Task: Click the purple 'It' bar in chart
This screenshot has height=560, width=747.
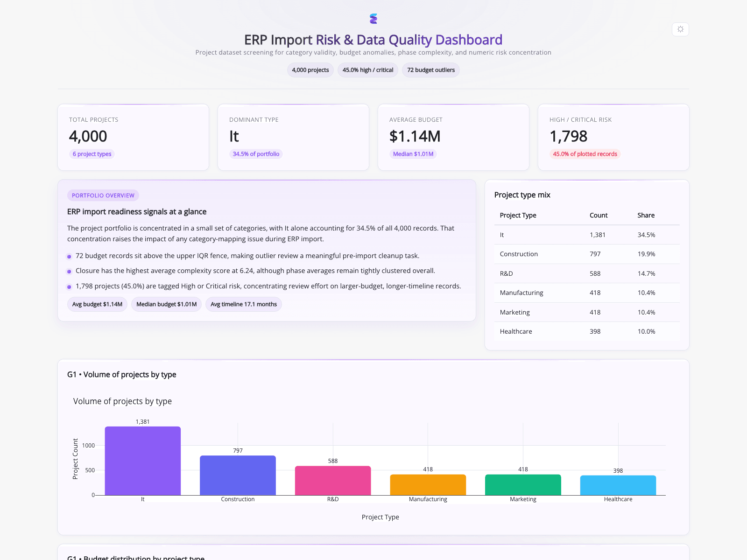Action: [143, 461]
